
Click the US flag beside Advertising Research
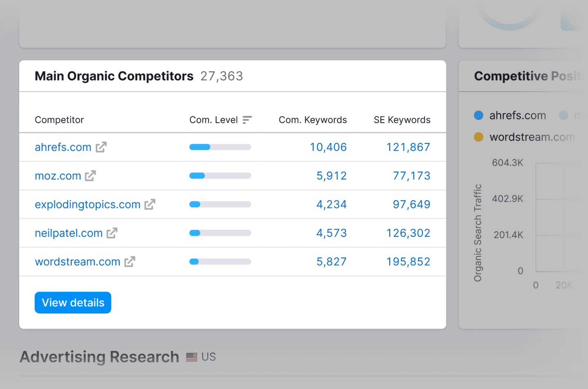[191, 357]
